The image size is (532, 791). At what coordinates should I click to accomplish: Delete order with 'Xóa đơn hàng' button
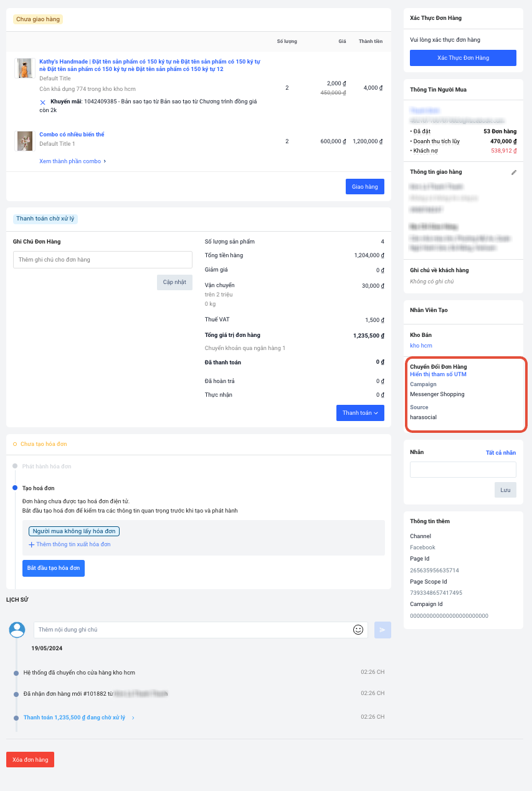tap(30, 760)
